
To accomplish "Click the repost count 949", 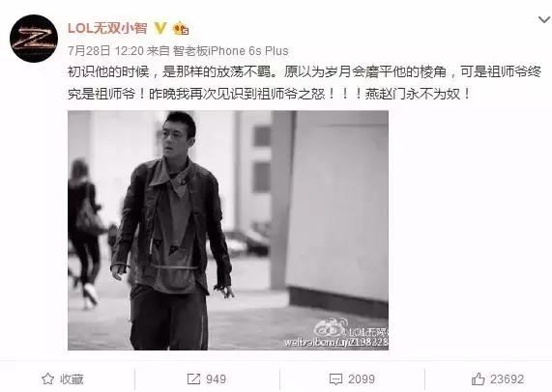I will coord(216,379).
